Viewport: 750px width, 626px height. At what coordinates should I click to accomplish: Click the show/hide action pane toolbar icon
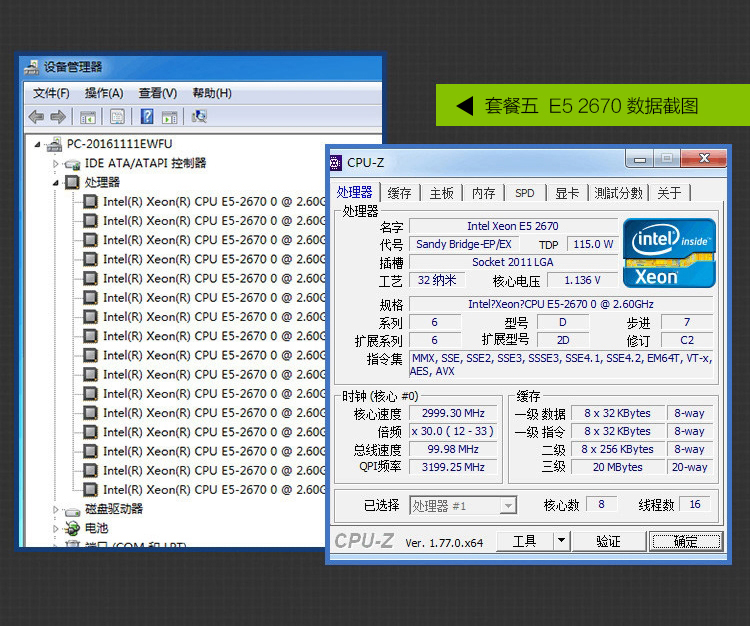(169, 117)
